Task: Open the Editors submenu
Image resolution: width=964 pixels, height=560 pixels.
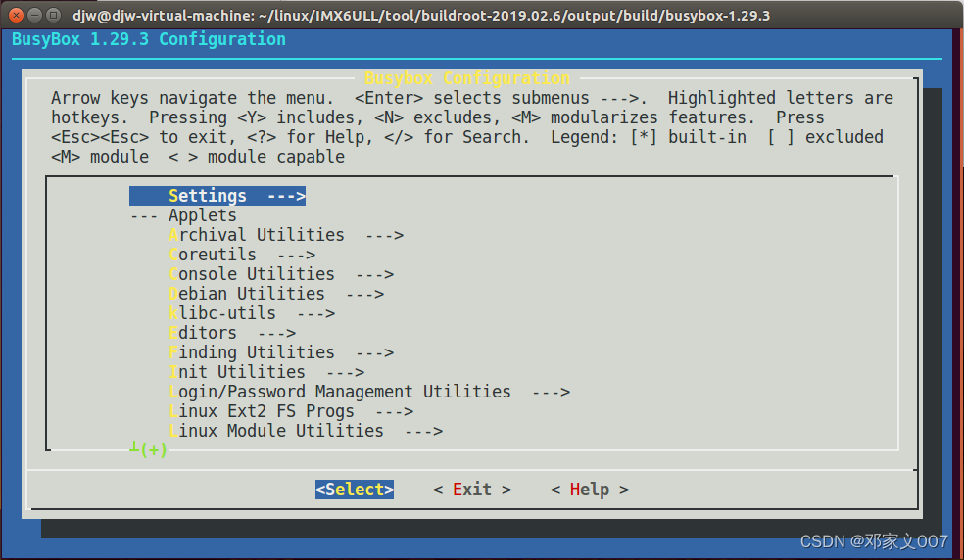Action: tap(232, 333)
